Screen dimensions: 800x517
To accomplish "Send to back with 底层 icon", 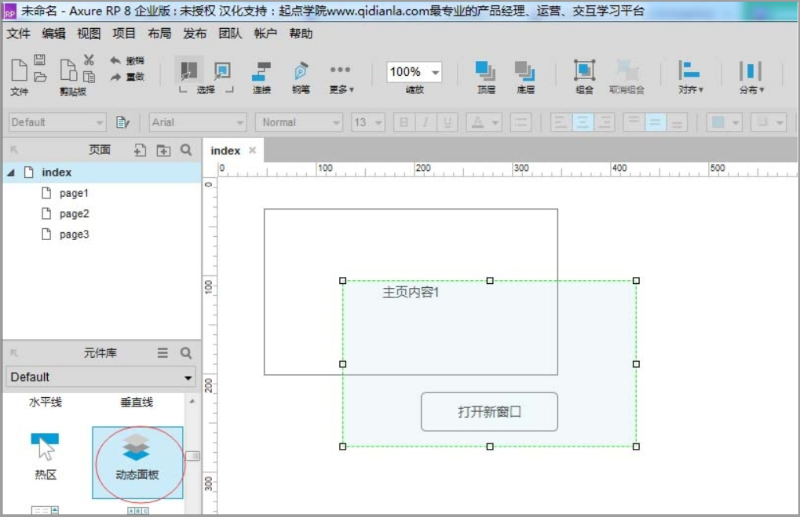I will (525, 75).
